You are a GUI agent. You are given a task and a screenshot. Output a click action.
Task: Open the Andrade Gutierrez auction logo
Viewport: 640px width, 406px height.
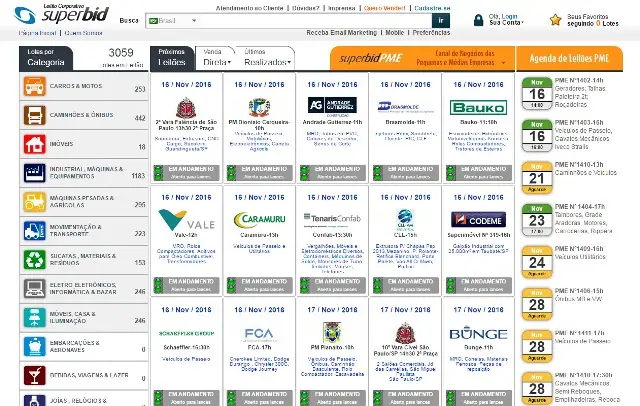pyautogui.click(x=332, y=105)
